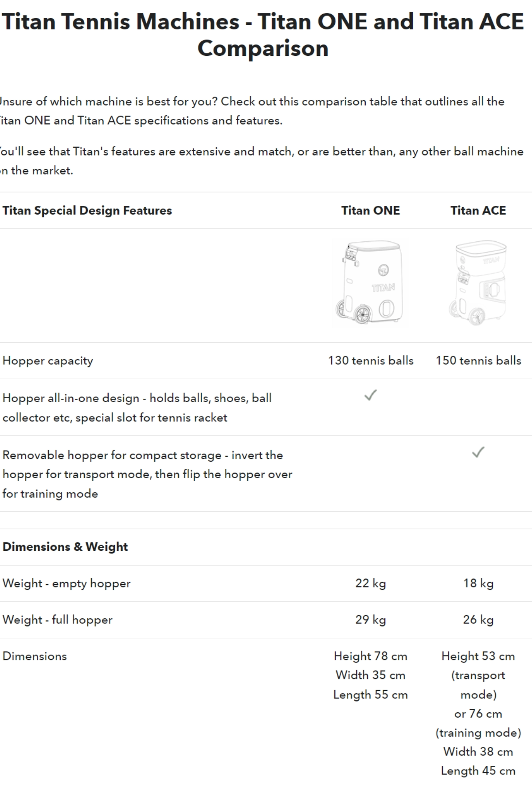The image size is (532, 785).
Task: Click the 18 kg weight value
Action: [478, 584]
